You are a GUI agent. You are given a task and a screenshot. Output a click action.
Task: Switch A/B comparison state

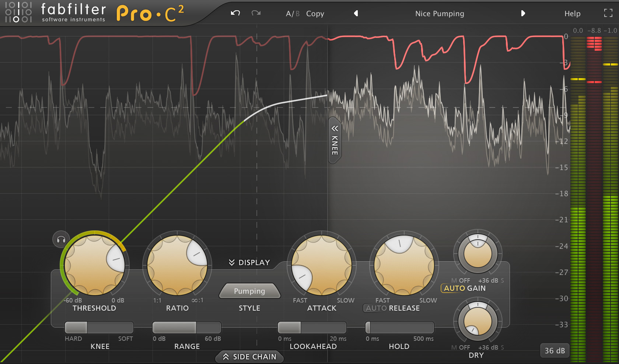(x=292, y=14)
